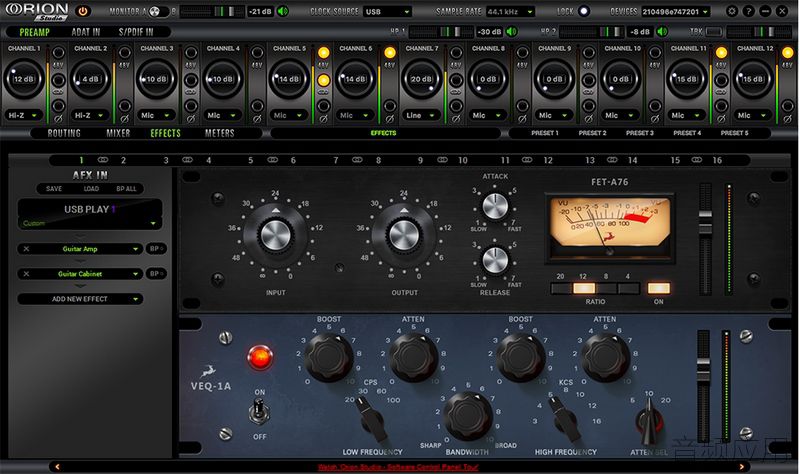This screenshot has height=474, width=800.
Task: Click the right arrow on bottom banner
Action: point(741,466)
